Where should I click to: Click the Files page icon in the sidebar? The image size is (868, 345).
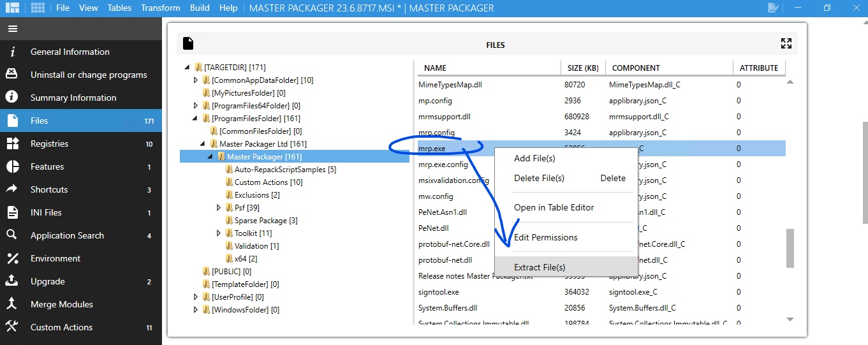pos(12,121)
